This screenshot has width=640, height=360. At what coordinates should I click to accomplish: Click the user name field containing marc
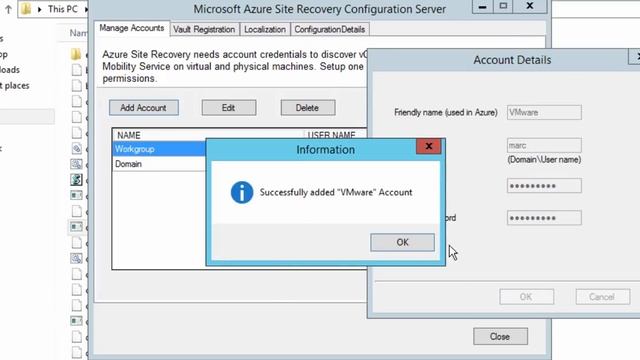point(544,145)
